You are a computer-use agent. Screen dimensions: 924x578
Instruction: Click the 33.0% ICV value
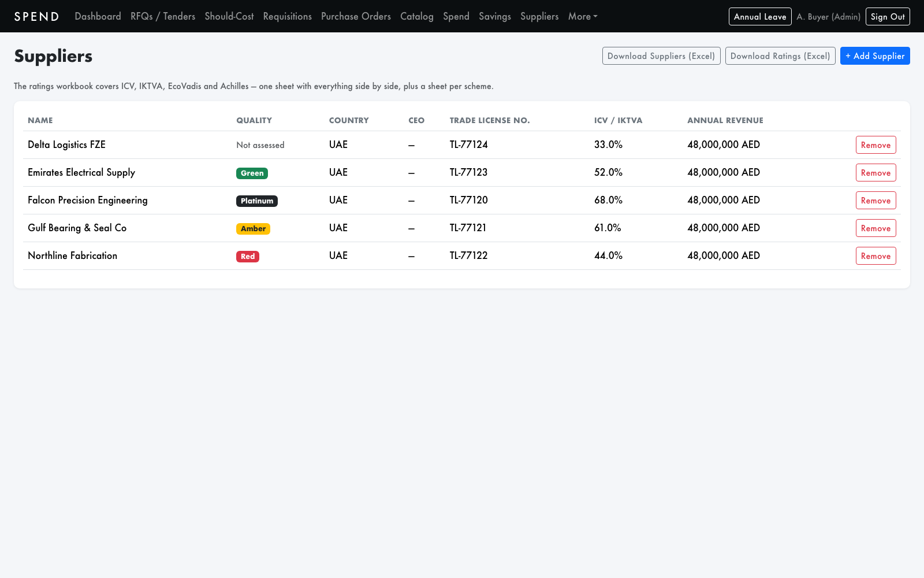(x=608, y=144)
